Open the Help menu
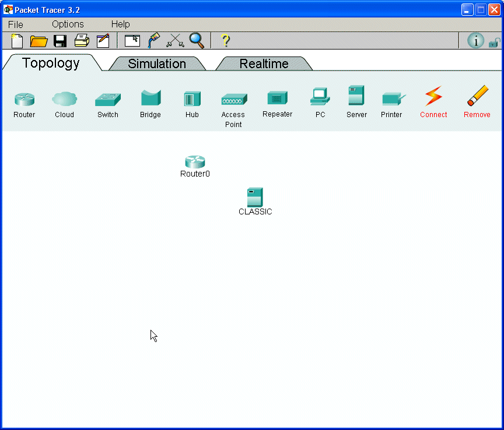This screenshot has width=504, height=430. point(121,24)
